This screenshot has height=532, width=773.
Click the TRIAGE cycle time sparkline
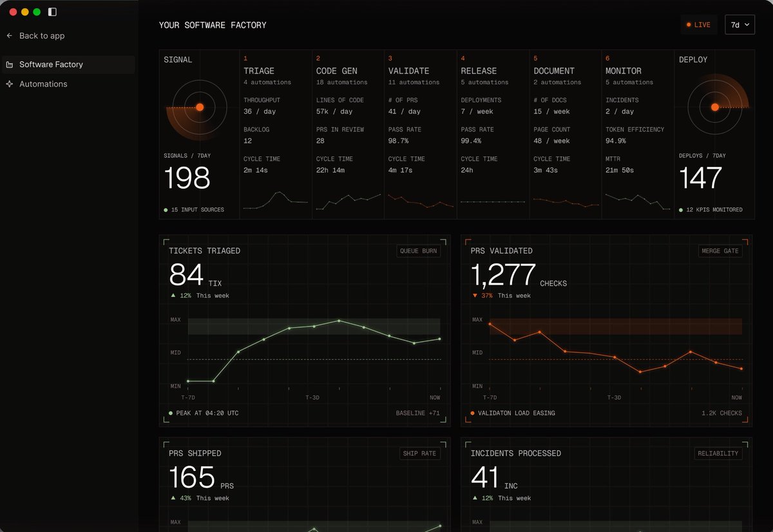[x=276, y=200]
